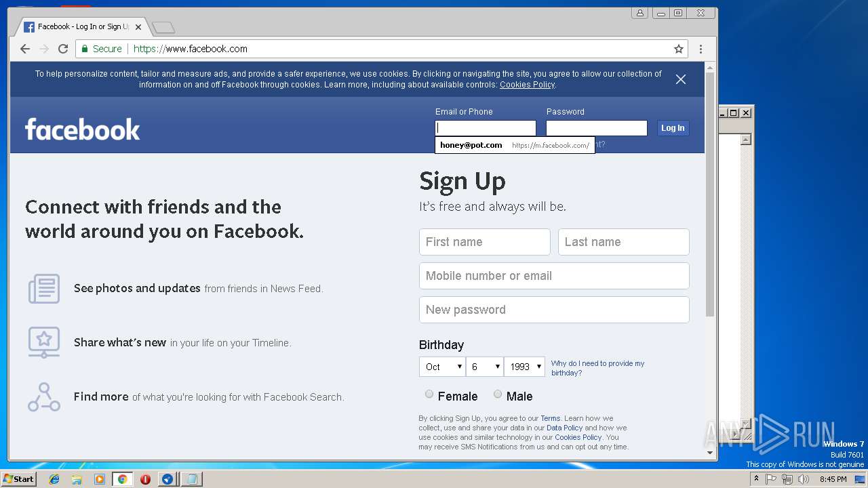The image size is (868, 488).
Task: Open the Chrome user profile icon
Action: tap(639, 13)
